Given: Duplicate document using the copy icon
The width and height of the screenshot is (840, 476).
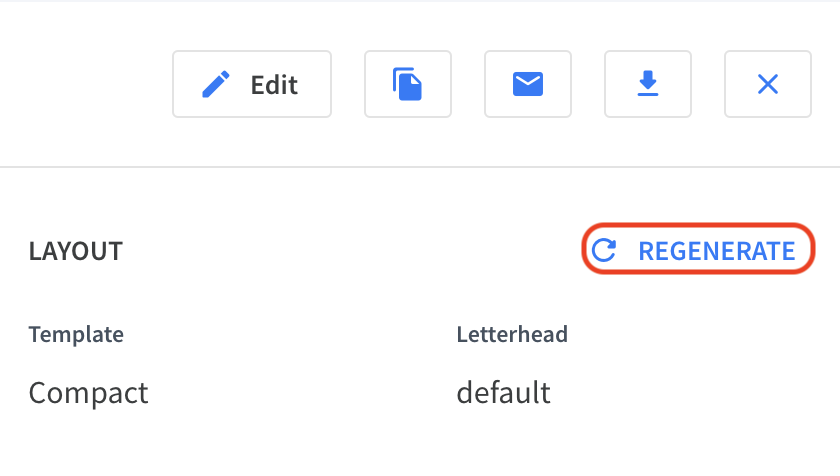Looking at the screenshot, I should [x=408, y=84].
